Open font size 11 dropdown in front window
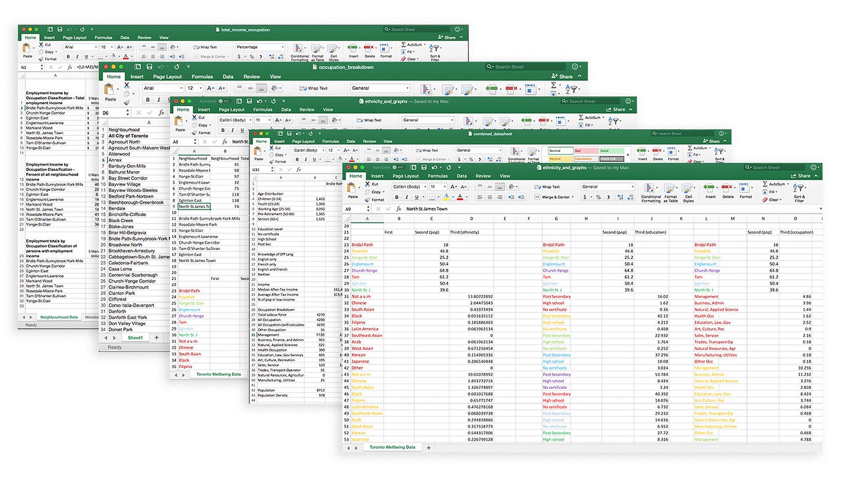 (x=438, y=186)
